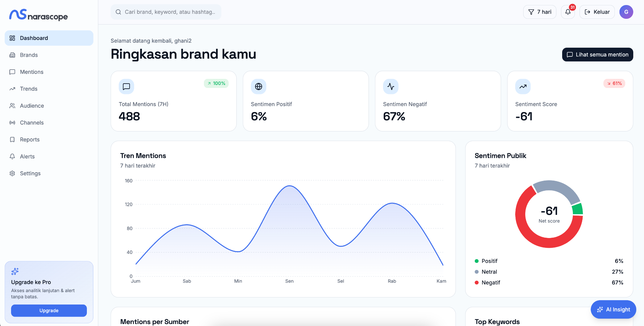Click the Total Mentions chat icon
The width and height of the screenshot is (644, 326).
click(x=126, y=87)
